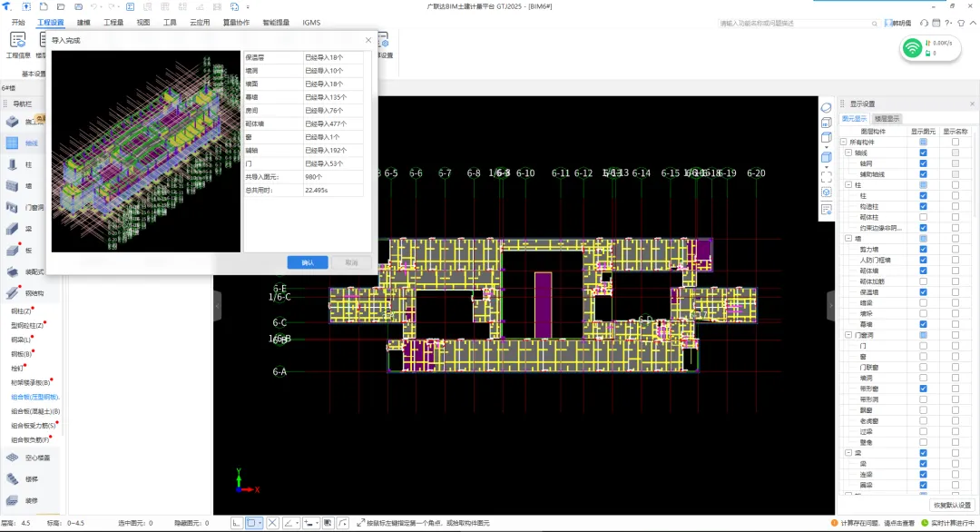The width and height of the screenshot is (980, 532).
Task: Toggle 显示图元 checkbox for 所有构件
Action: coord(923,142)
